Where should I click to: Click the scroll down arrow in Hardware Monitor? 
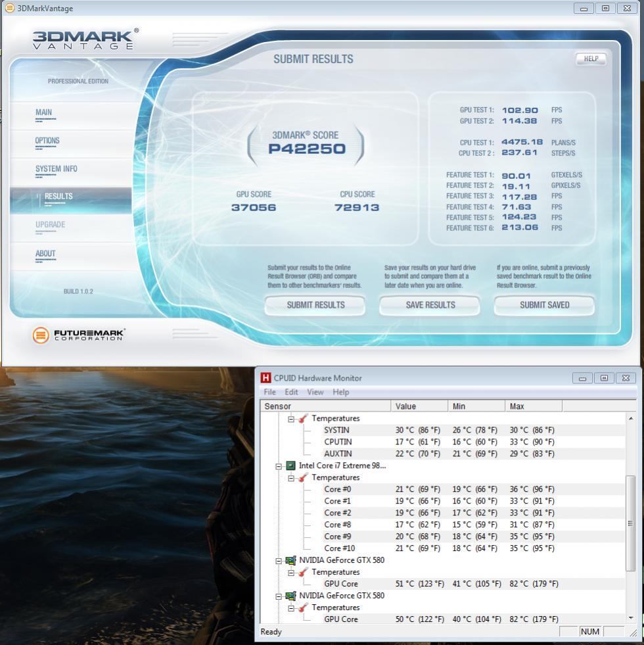coord(631,618)
